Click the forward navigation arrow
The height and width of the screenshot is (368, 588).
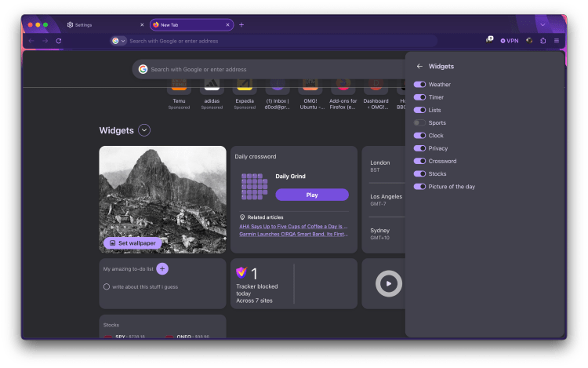(x=45, y=41)
